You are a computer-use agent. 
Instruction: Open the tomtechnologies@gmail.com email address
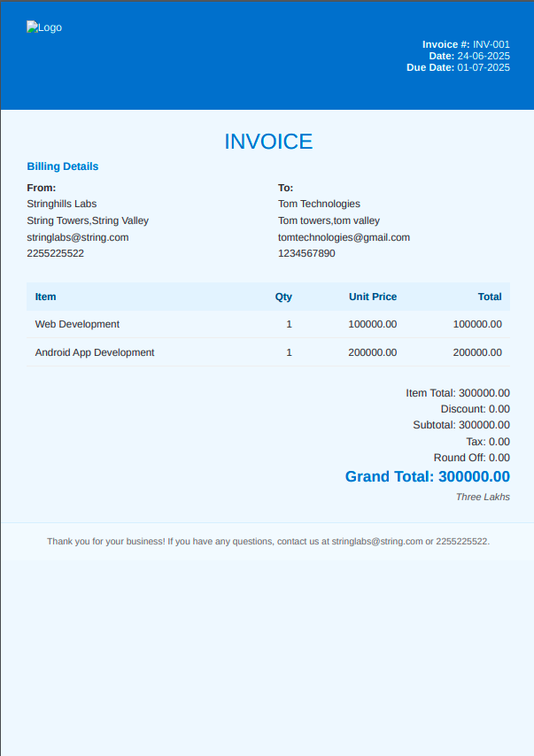[344, 237]
